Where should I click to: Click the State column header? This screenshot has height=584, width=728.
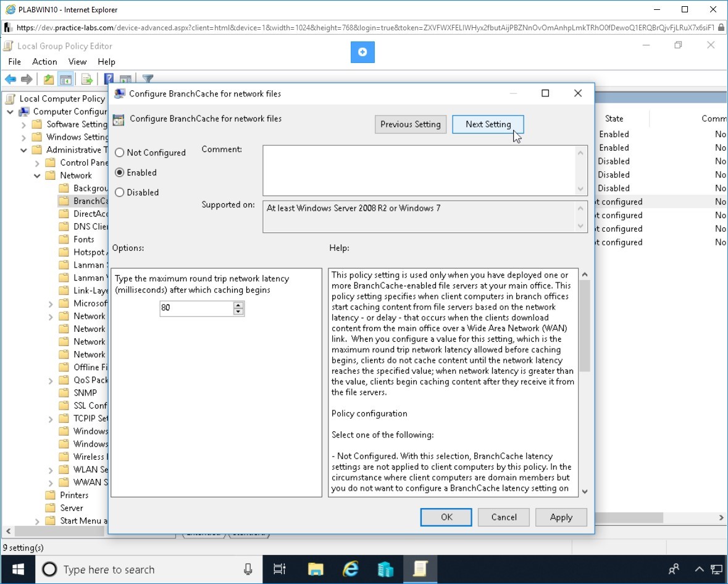[614, 119]
